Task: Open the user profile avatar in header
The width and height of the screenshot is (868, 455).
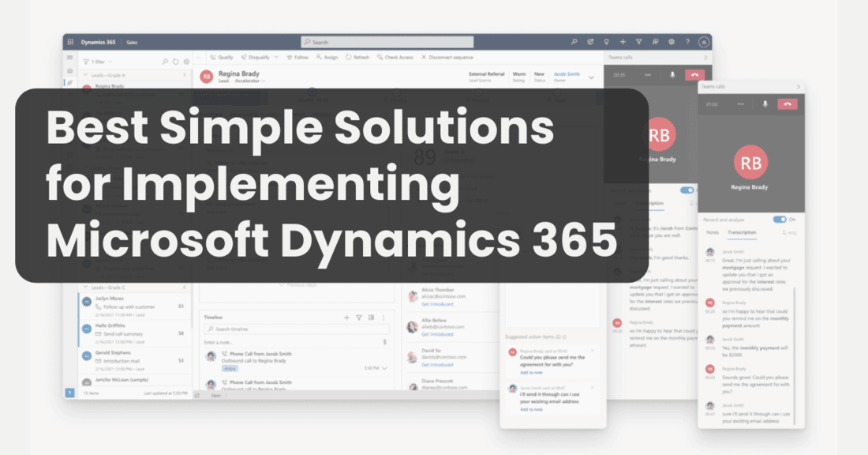Action: pyautogui.click(x=704, y=42)
